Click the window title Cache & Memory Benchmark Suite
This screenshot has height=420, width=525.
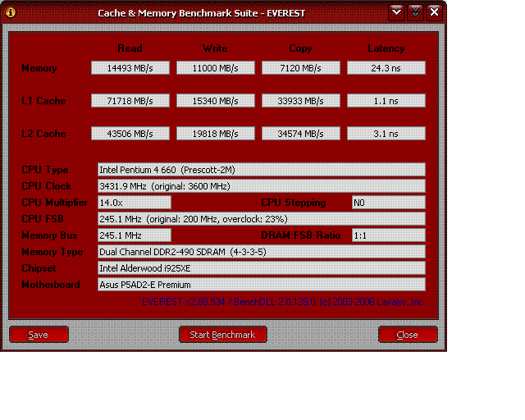click(202, 13)
